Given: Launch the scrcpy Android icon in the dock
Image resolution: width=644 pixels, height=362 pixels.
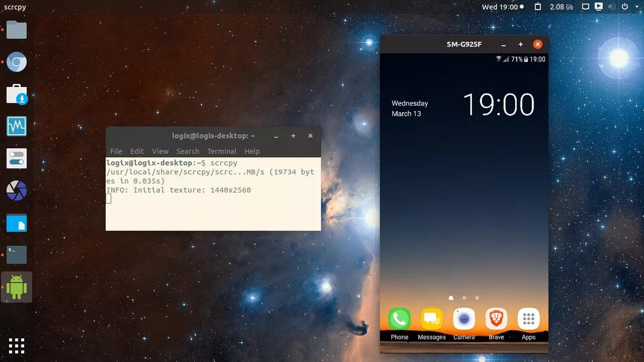Looking at the screenshot, I should click(x=16, y=286).
